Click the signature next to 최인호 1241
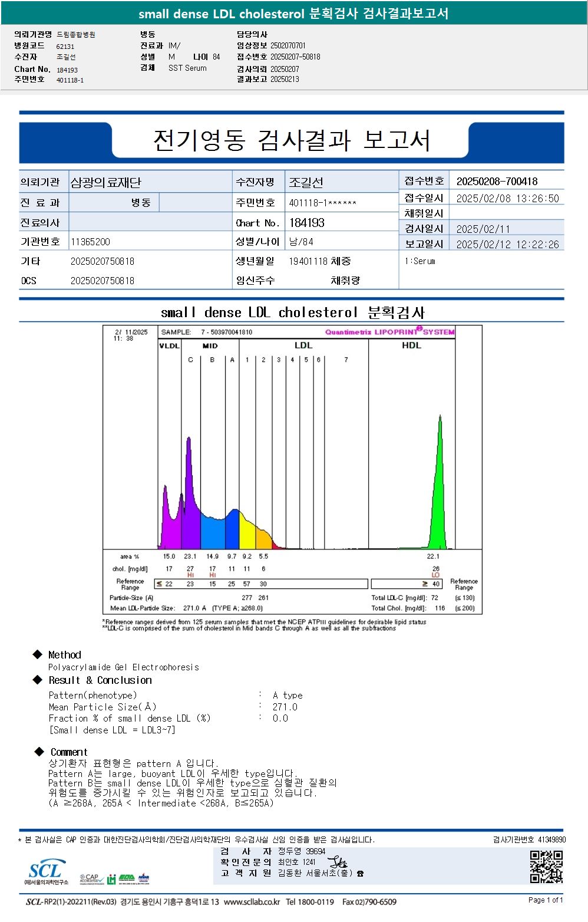This screenshot has width=588, height=922. coord(338,862)
